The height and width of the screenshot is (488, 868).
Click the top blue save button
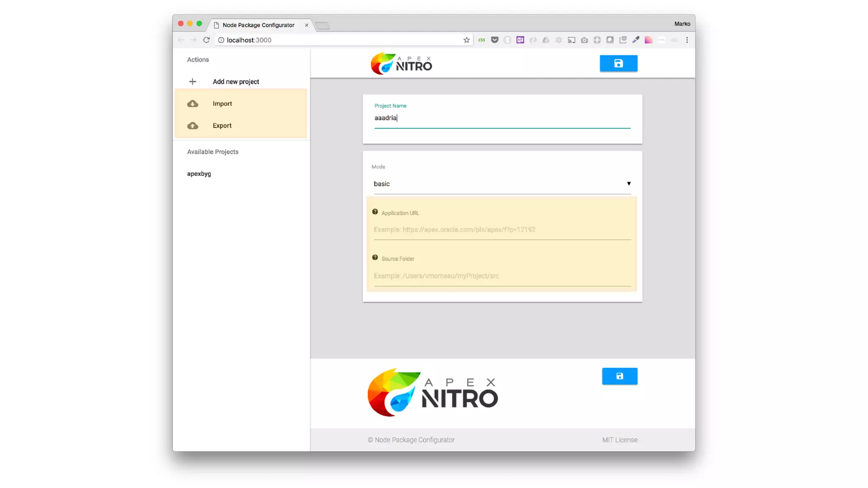[x=618, y=64]
